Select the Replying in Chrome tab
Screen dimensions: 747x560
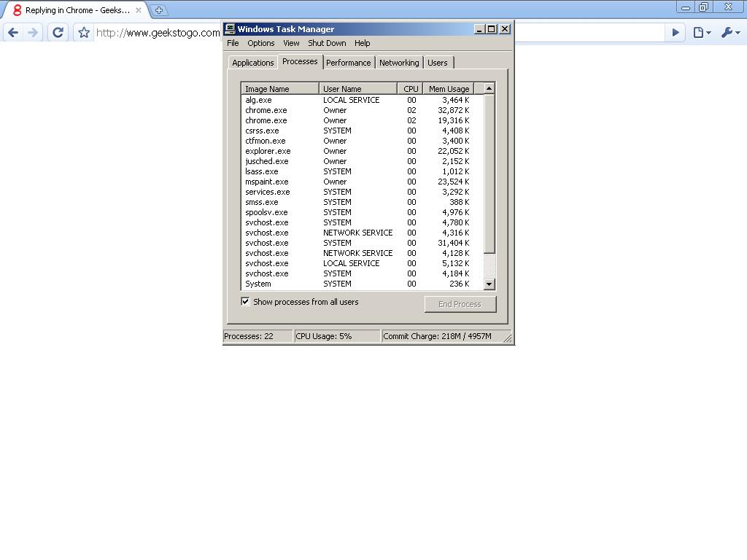[76, 10]
